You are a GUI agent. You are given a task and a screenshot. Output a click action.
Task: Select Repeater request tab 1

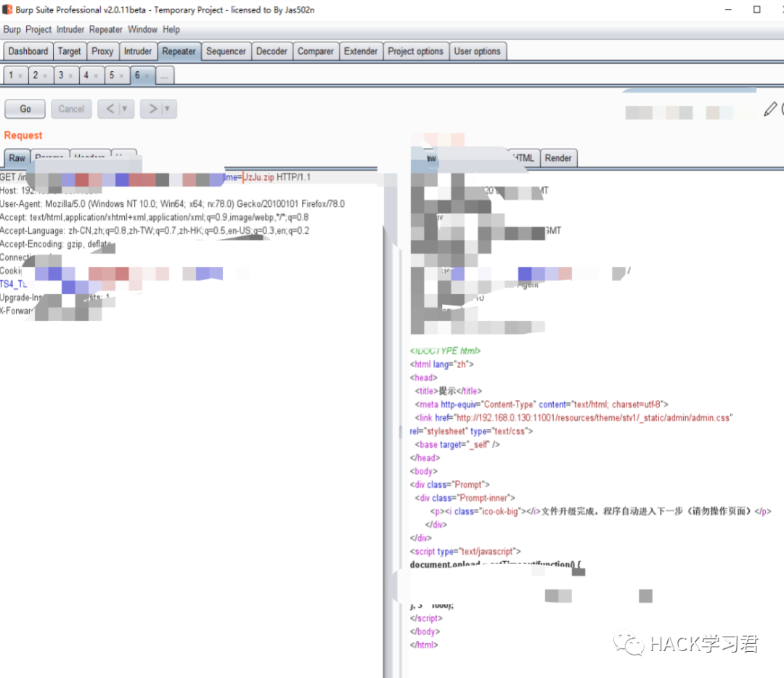click(11, 75)
